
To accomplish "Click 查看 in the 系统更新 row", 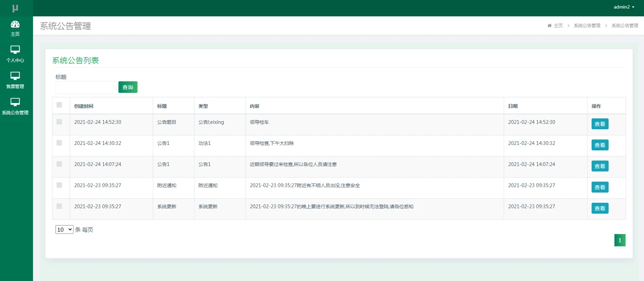I will click(600, 208).
